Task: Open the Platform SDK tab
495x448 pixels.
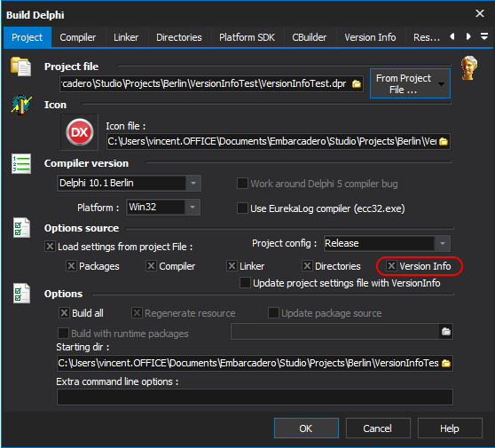Action: click(x=247, y=37)
